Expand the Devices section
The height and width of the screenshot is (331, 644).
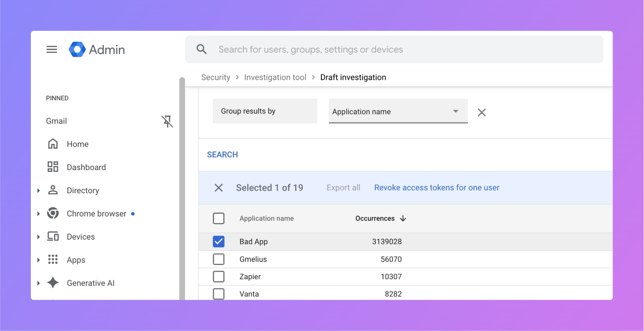tap(38, 237)
